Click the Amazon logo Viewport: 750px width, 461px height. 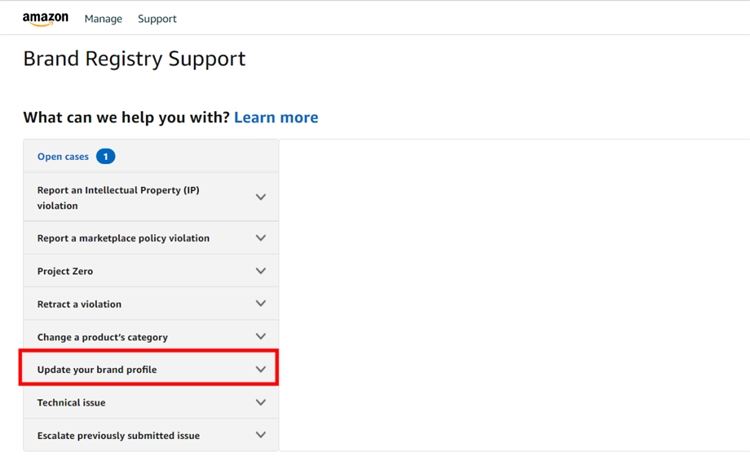45,19
